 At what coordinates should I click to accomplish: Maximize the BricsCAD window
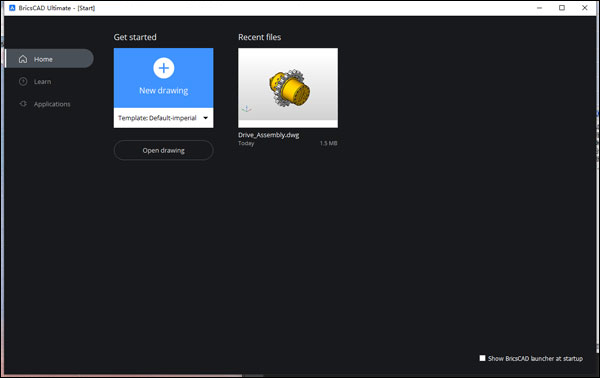tap(562, 8)
